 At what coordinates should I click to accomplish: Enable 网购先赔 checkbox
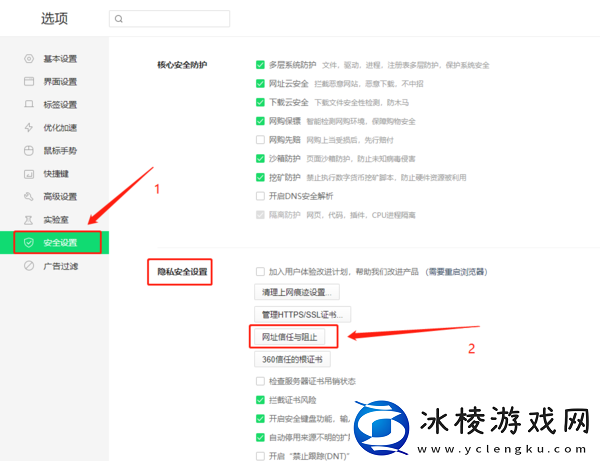[x=260, y=140]
